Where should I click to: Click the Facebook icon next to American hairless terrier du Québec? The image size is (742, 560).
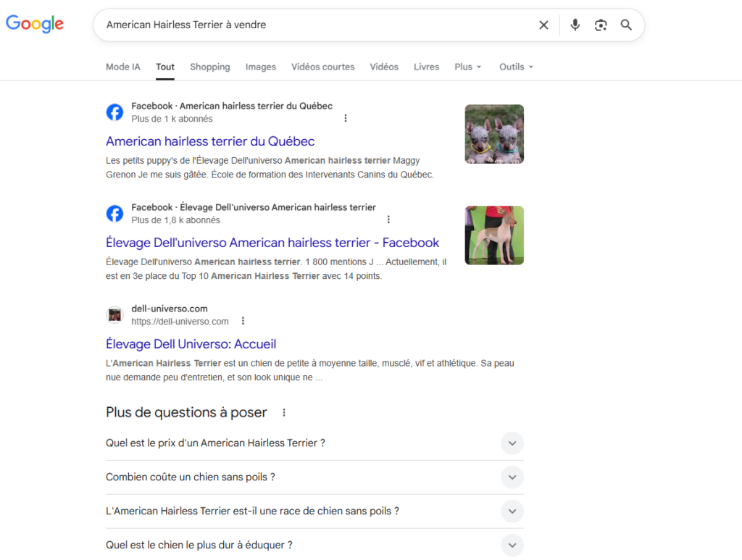coord(114,112)
